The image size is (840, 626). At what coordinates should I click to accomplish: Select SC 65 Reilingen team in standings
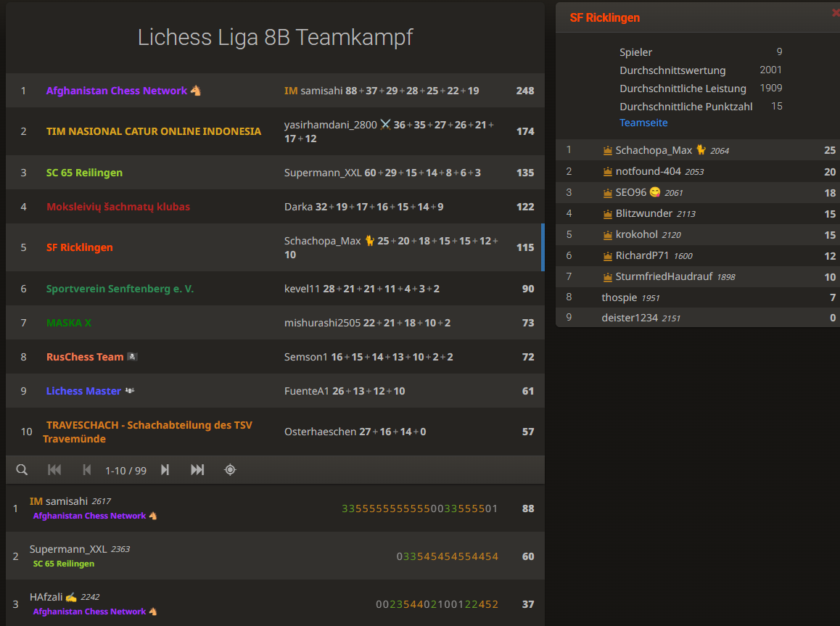coord(275,173)
